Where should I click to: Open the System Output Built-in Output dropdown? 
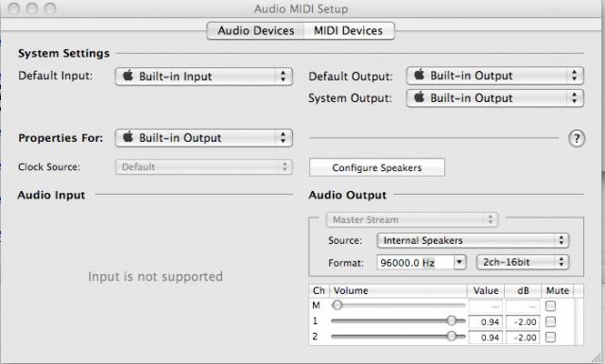(x=495, y=97)
